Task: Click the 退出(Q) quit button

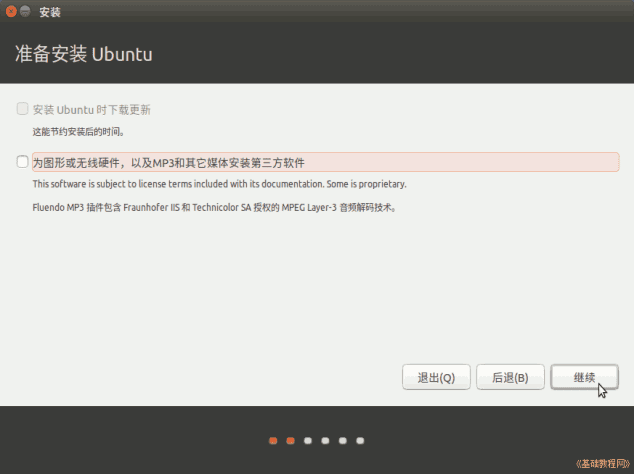Action: (x=436, y=377)
